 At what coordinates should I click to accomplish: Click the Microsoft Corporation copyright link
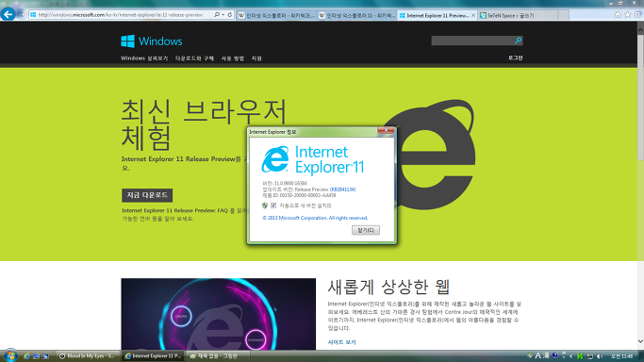point(315,218)
